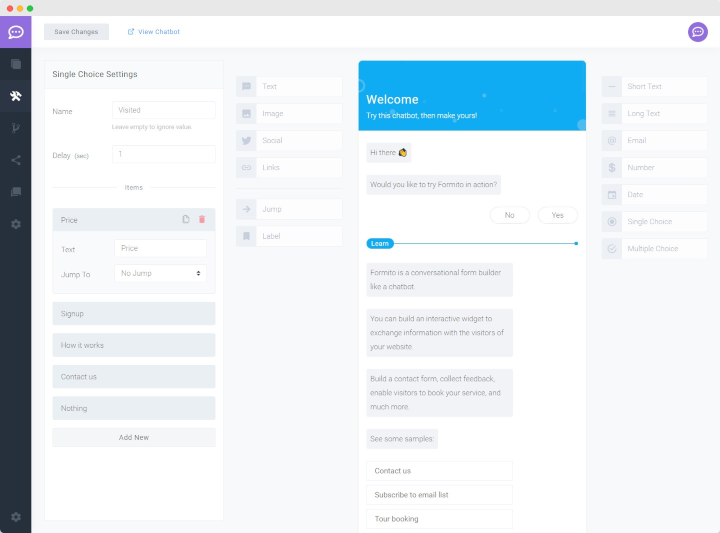
Task: Add a Social block with Twitter icon
Action: 289,140
